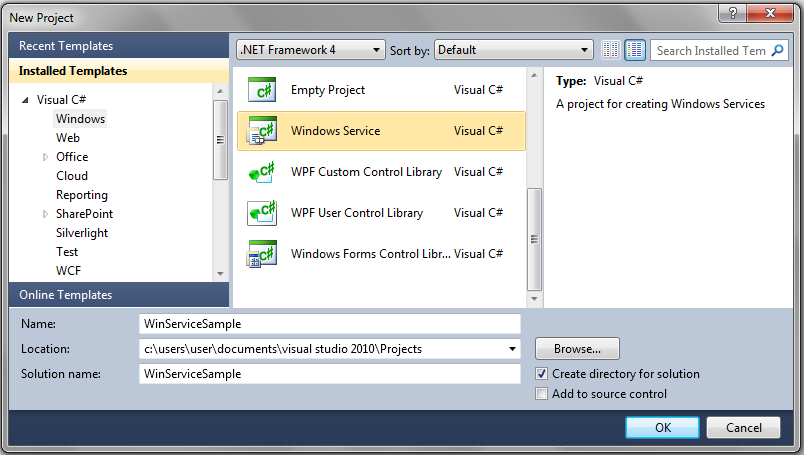Select the Windows category
The width and height of the screenshot is (804, 455).
81,119
